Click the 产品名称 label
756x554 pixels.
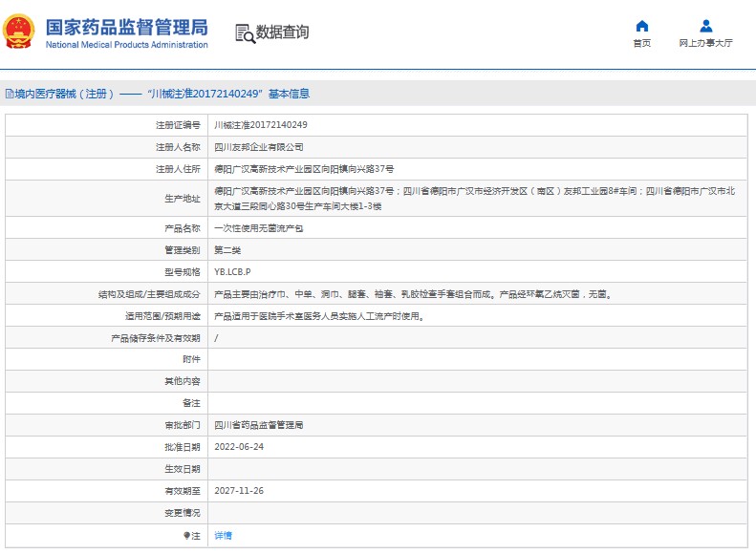coord(183,228)
